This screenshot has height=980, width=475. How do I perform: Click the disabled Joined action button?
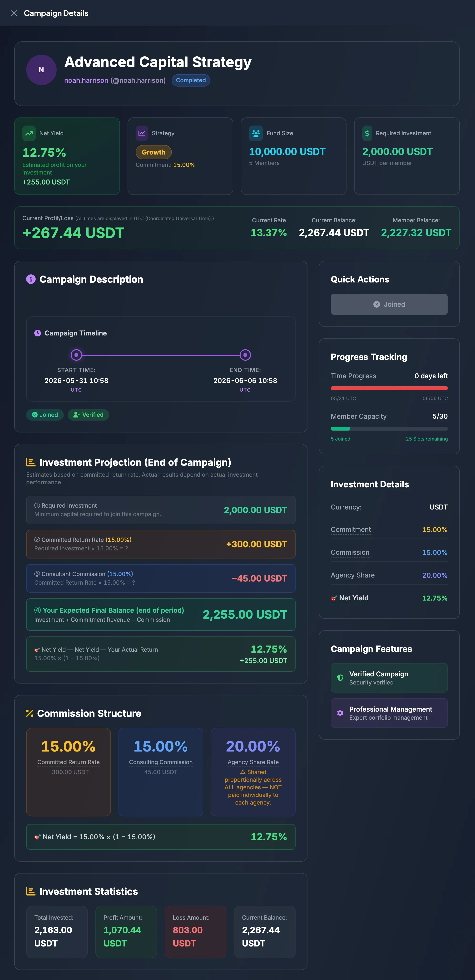tap(389, 304)
